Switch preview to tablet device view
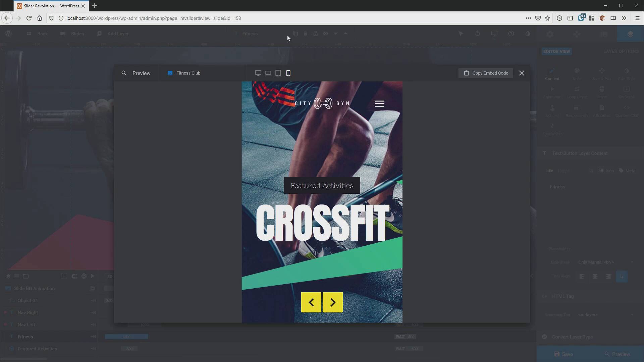The width and height of the screenshot is (644, 362). (278, 73)
